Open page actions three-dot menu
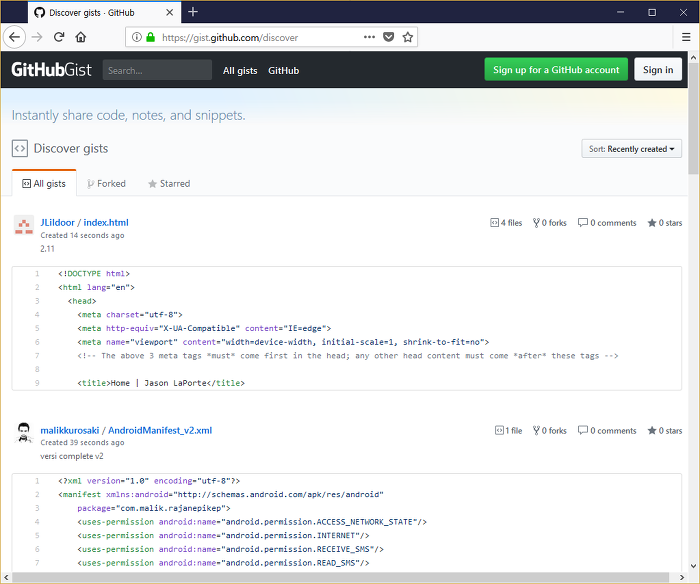The width and height of the screenshot is (700, 584). (369, 37)
